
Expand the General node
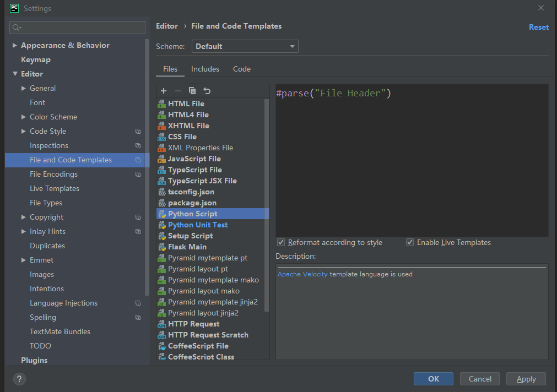(x=24, y=89)
